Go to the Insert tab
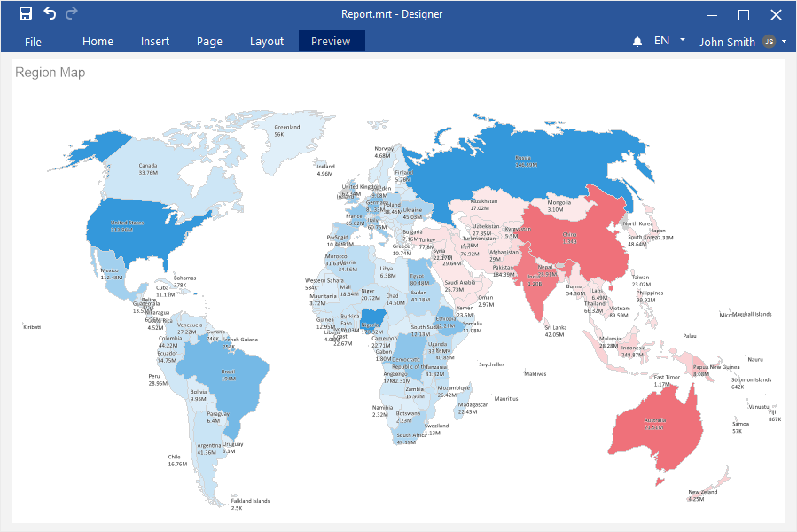This screenshot has width=797, height=532. click(x=155, y=42)
